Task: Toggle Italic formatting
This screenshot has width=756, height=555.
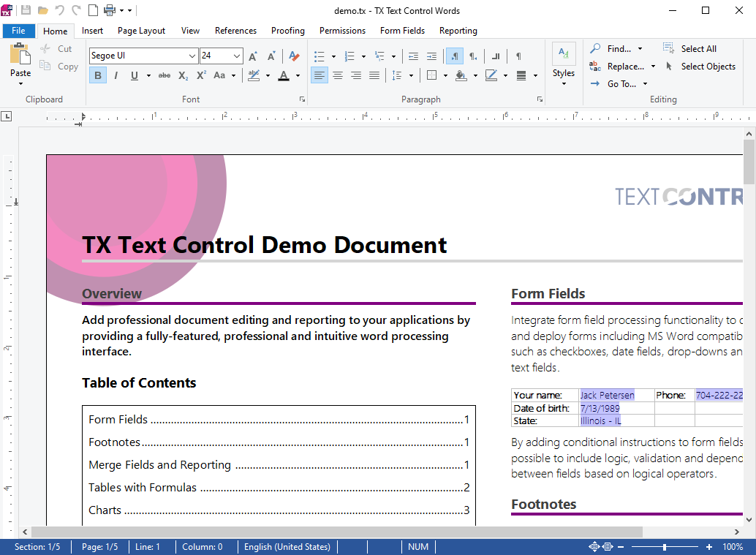Action: pos(116,75)
